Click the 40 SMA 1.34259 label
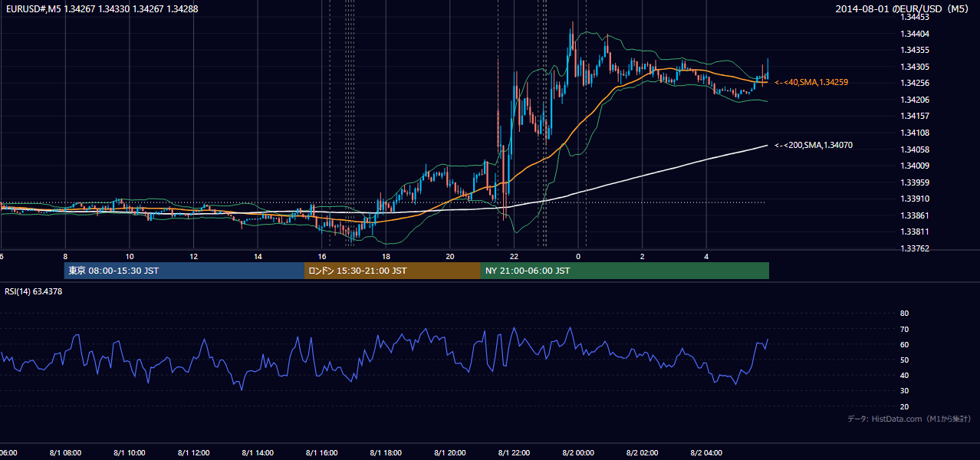This screenshot has width=980, height=460. click(x=811, y=82)
